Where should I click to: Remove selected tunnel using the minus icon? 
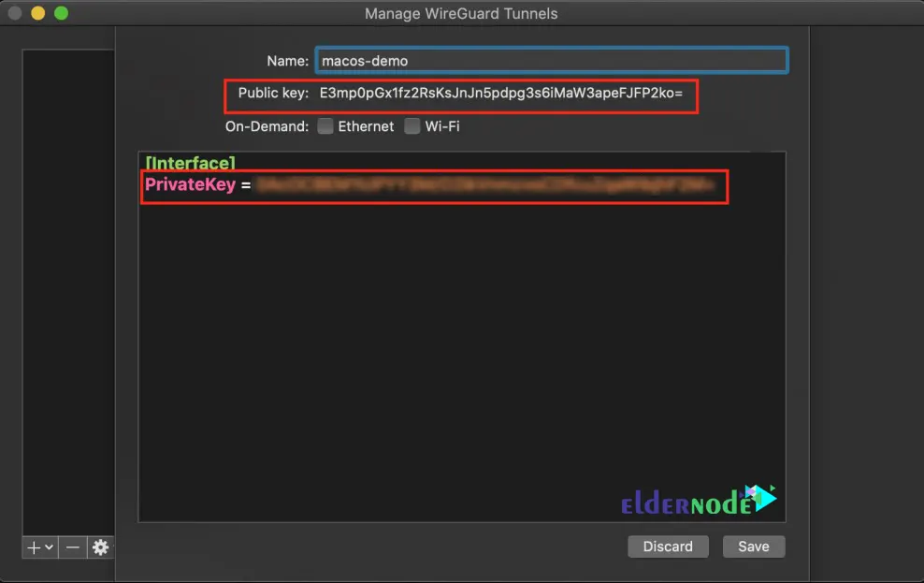72,547
